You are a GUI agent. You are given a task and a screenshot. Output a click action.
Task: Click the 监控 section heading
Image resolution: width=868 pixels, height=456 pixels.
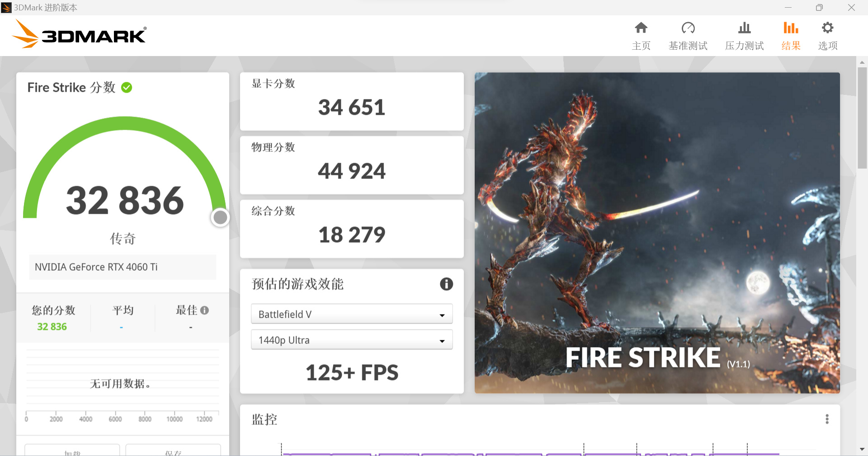pyautogui.click(x=264, y=419)
